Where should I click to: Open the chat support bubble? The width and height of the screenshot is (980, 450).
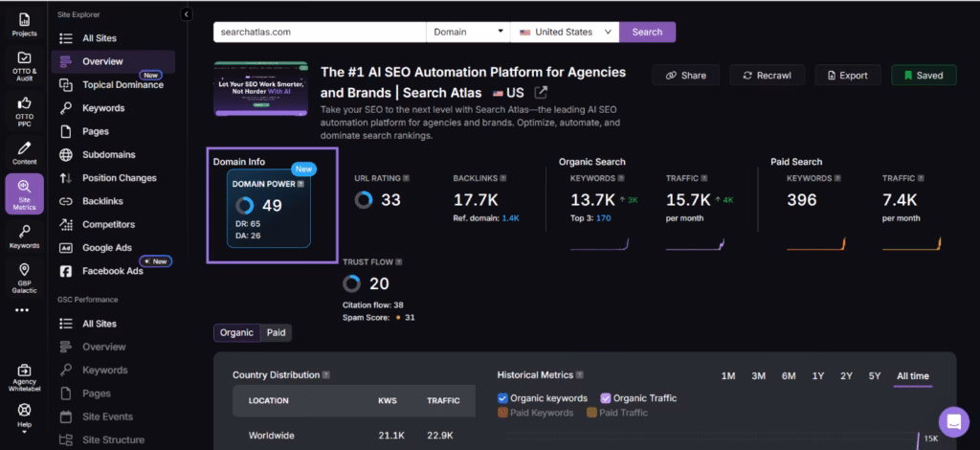953,421
